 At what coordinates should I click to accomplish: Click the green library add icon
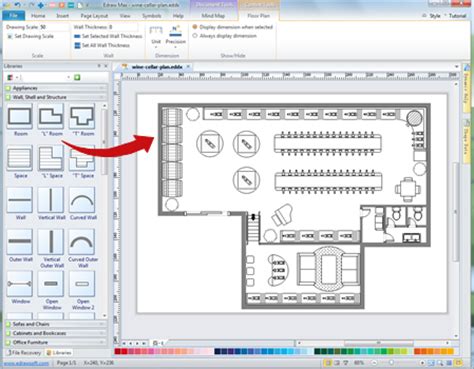pyautogui.click(x=77, y=77)
